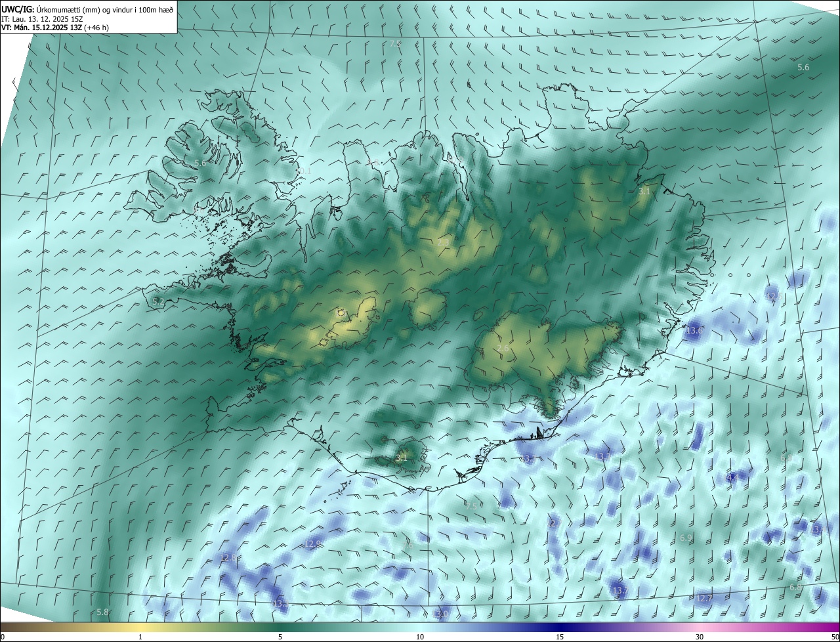Click the 5.2 value label near Snæfellsnes
Image resolution: width=840 pixels, height=642 pixels.
[x=158, y=301]
